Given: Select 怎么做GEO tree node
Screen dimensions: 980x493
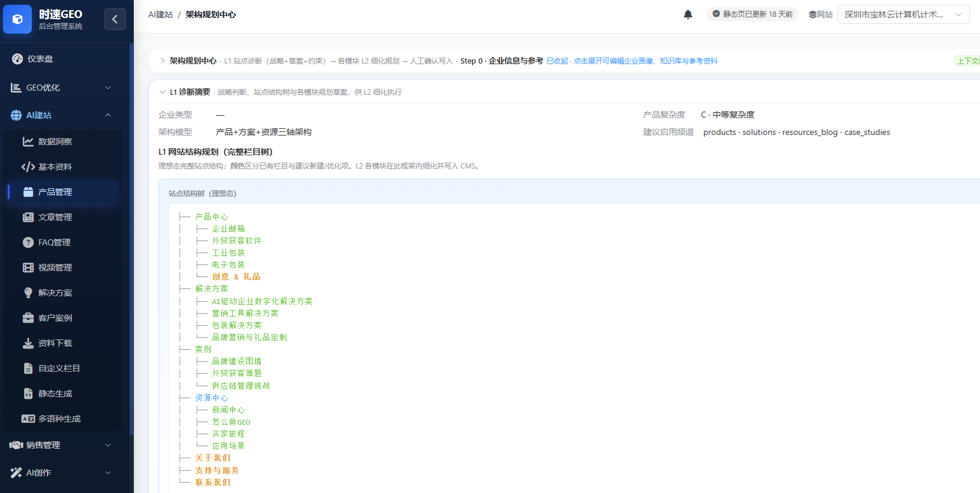Looking at the screenshot, I should [x=231, y=422].
